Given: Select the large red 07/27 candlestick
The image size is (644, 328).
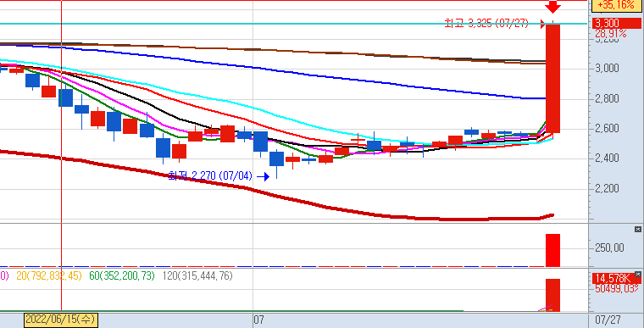Looking at the screenshot, I should (x=552, y=78).
